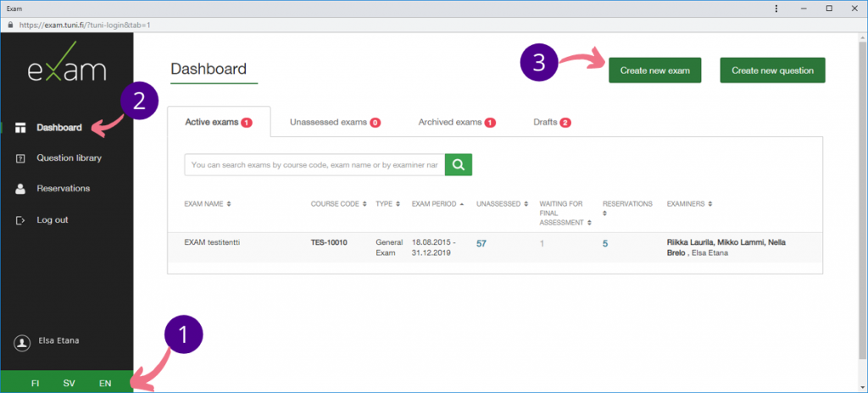Image resolution: width=868 pixels, height=393 pixels.
Task: Sort by Examiners column header
Action: pos(690,204)
